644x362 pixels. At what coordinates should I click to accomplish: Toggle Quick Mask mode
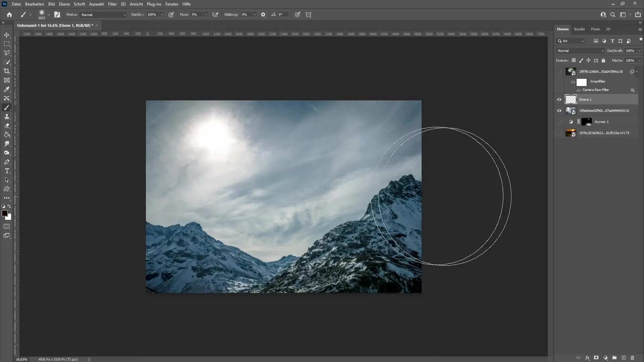point(7,226)
